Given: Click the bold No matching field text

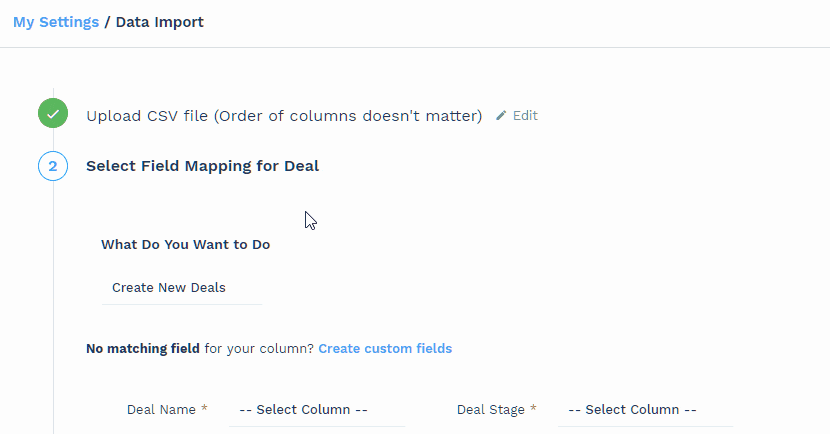Looking at the screenshot, I should 143,349.
